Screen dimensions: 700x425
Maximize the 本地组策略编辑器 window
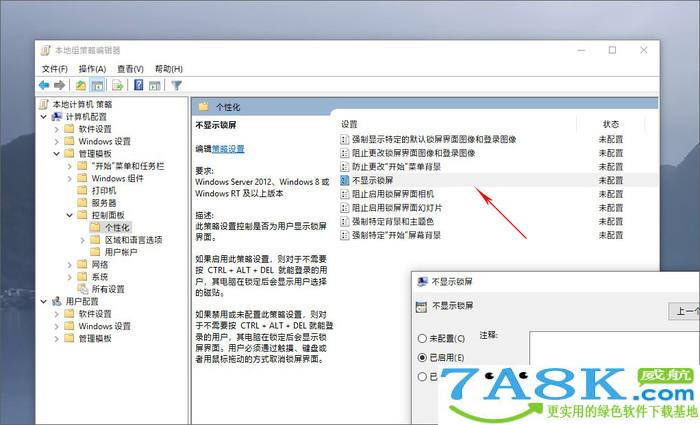tap(612, 50)
